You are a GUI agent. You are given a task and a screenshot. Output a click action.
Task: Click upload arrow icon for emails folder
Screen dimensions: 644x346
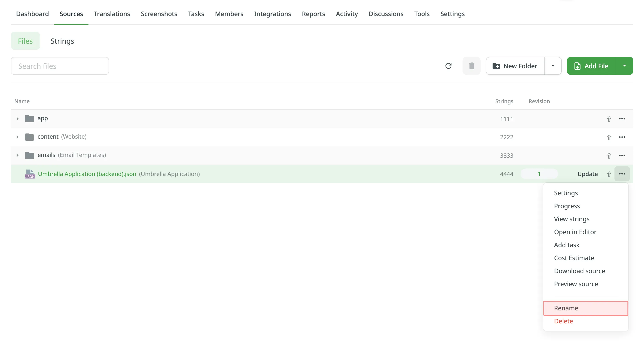click(609, 155)
